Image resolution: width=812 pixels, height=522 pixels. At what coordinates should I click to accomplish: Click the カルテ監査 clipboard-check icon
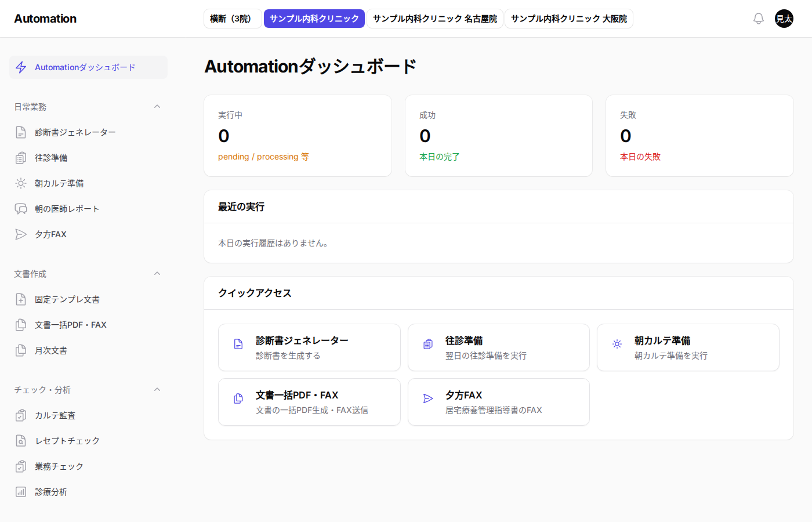point(21,415)
